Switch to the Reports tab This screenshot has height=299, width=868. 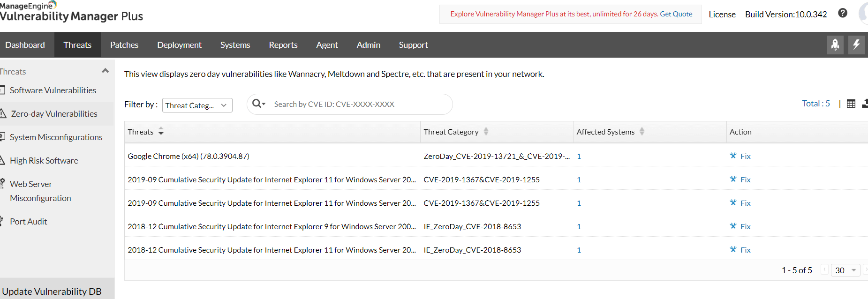click(x=283, y=45)
